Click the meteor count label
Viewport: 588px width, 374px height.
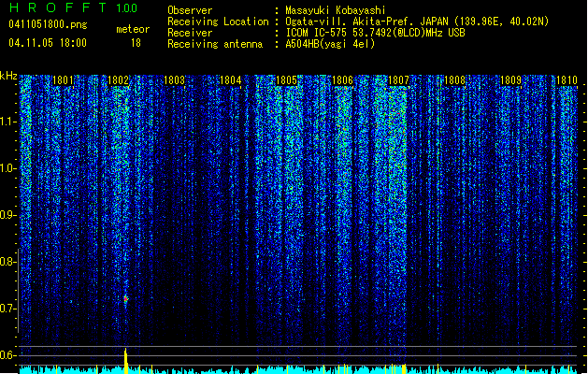coord(133,29)
